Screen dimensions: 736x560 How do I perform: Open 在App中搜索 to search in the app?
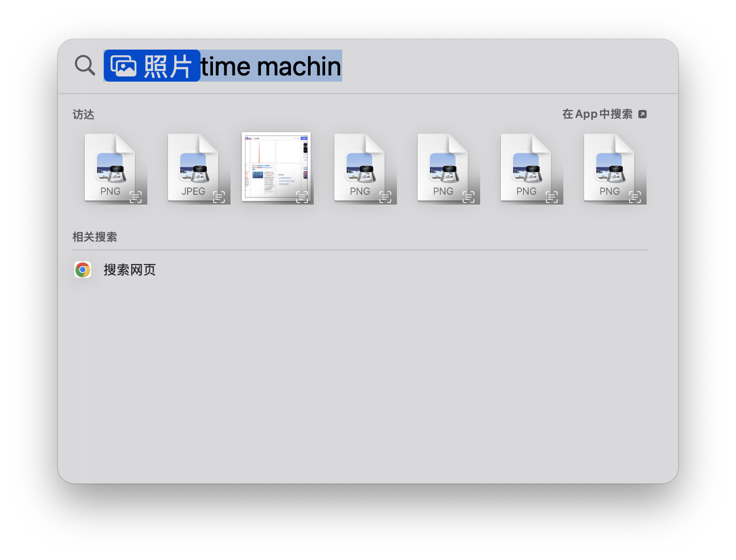click(599, 114)
